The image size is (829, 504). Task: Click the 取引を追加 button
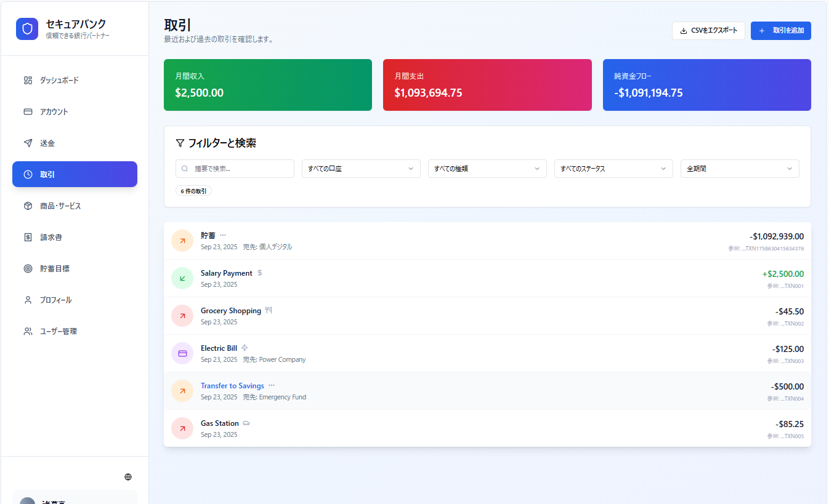[x=780, y=31]
